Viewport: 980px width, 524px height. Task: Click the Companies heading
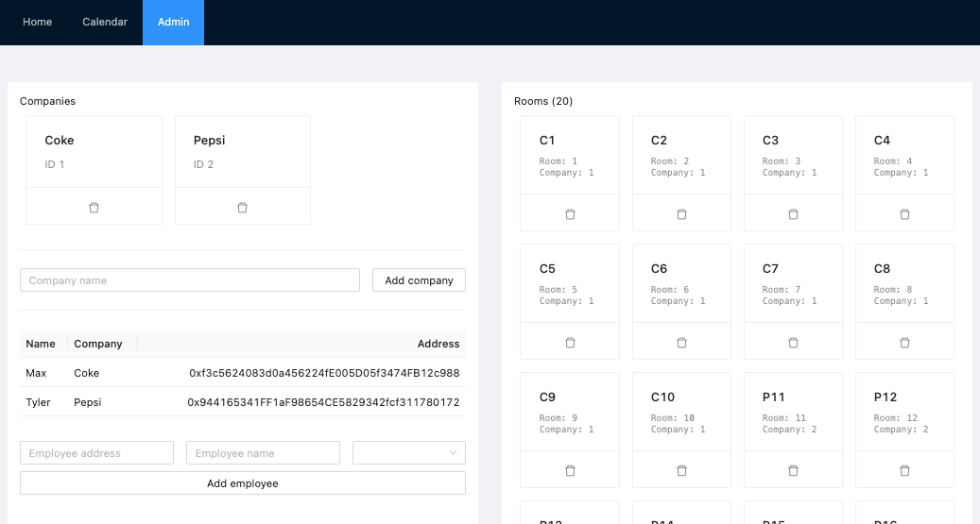click(47, 101)
